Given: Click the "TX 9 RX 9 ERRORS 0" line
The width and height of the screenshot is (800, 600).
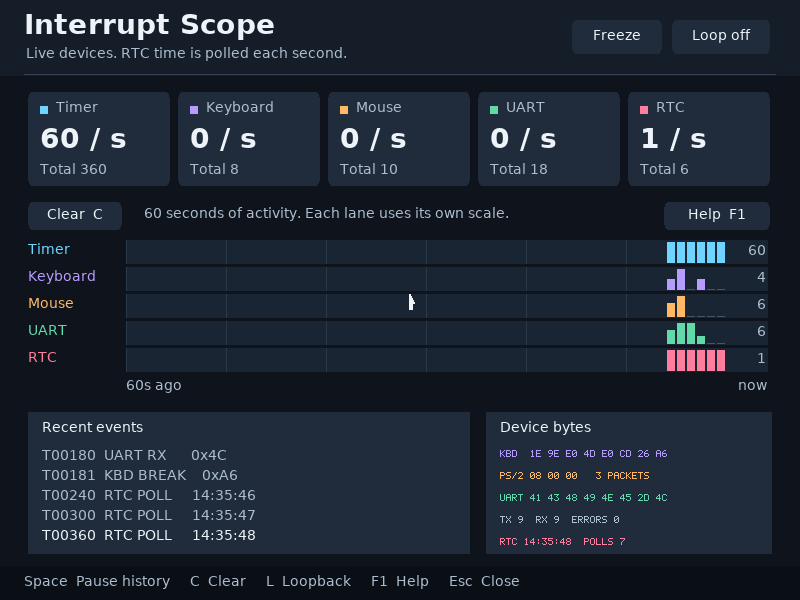Looking at the screenshot, I should coord(559,519).
